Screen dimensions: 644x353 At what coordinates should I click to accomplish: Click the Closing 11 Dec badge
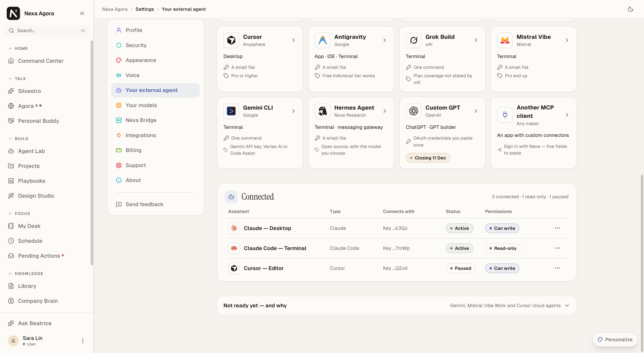[x=428, y=158]
